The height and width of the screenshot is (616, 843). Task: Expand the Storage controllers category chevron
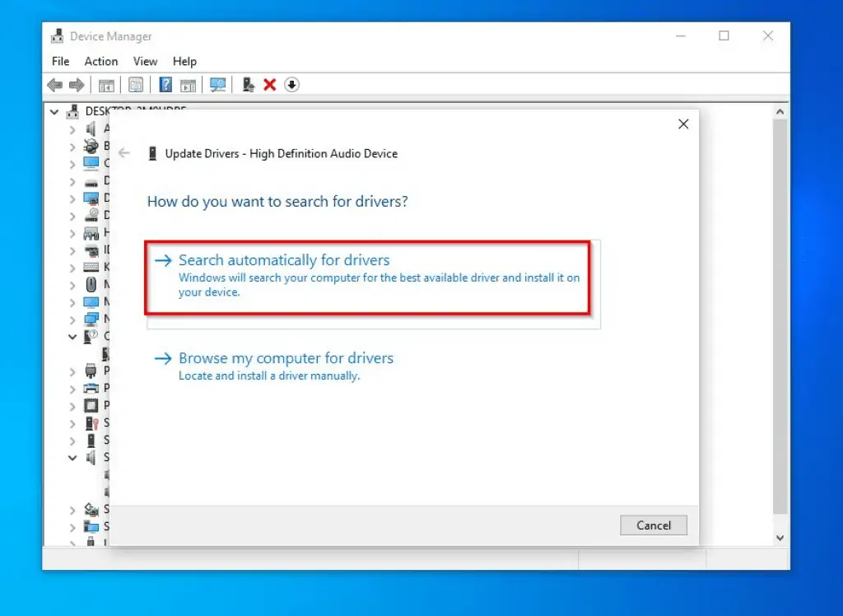coord(72,509)
